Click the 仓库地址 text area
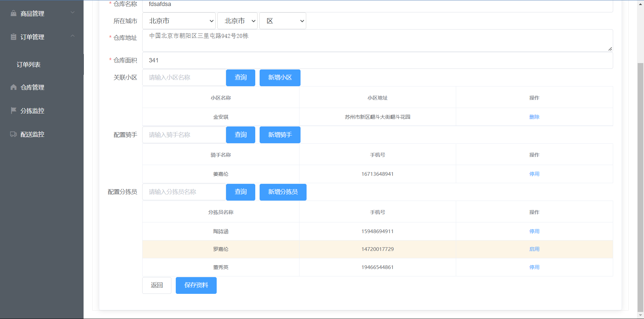Viewport: 644px width, 319px height. coord(378,41)
